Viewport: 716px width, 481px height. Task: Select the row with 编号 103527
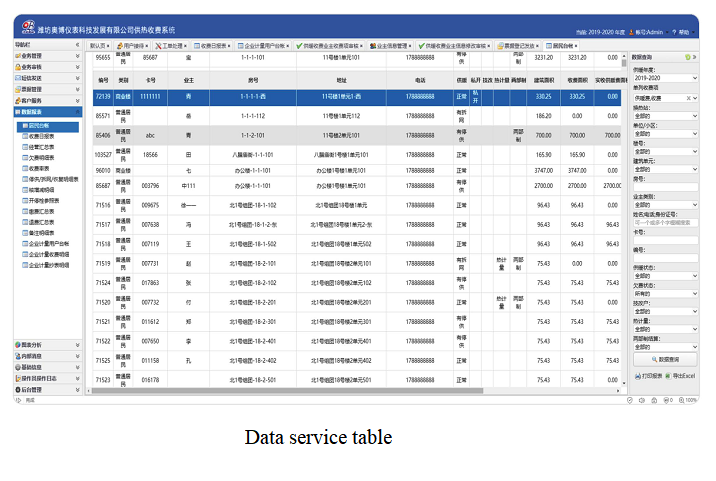pyautogui.click(x=357, y=155)
